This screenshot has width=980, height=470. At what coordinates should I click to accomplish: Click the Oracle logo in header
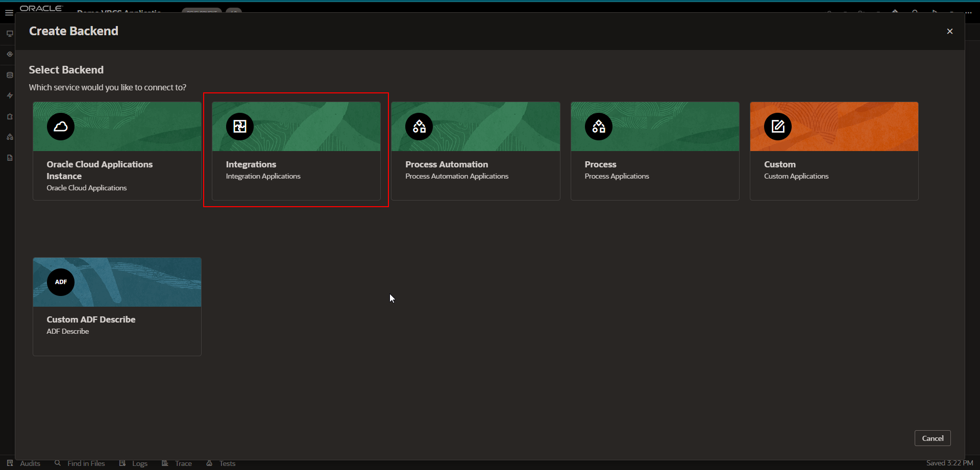(x=41, y=8)
